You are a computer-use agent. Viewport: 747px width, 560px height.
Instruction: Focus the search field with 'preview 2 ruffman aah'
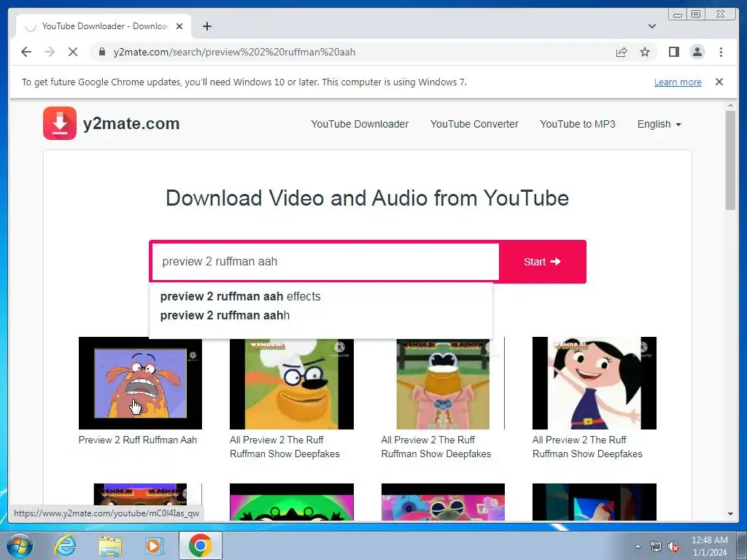pyautogui.click(x=325, y=262)
